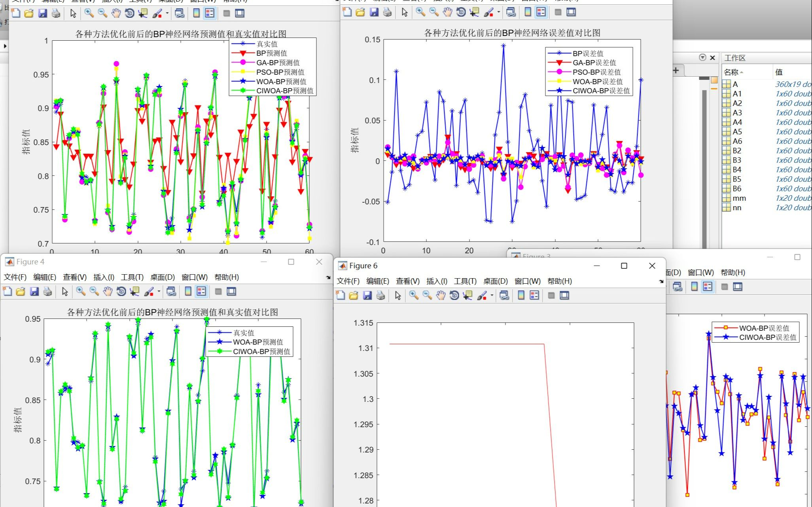Viewport: 812px width, 507px height.
Task: Open 插入(I) menu in Figure 6
Action: 436,281
